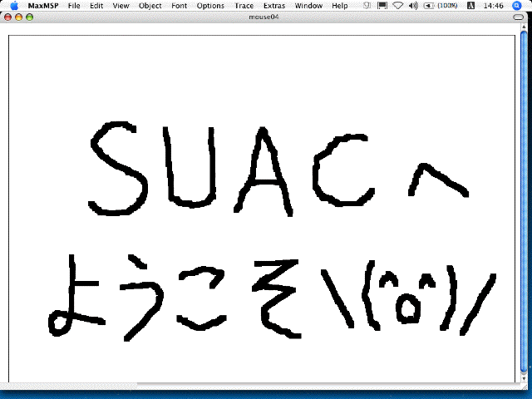The image size is (532, 399).
Task: Click the input-method icon left of the display icon
Action: 367,6
